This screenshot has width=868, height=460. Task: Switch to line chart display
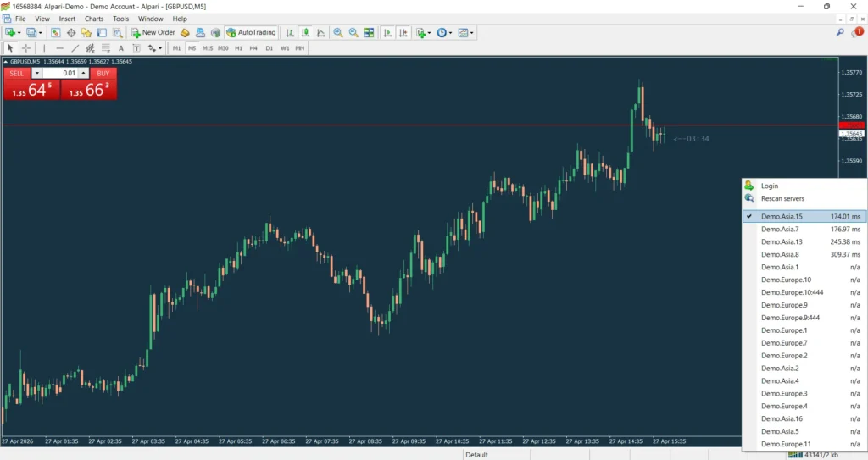[320, 33]
